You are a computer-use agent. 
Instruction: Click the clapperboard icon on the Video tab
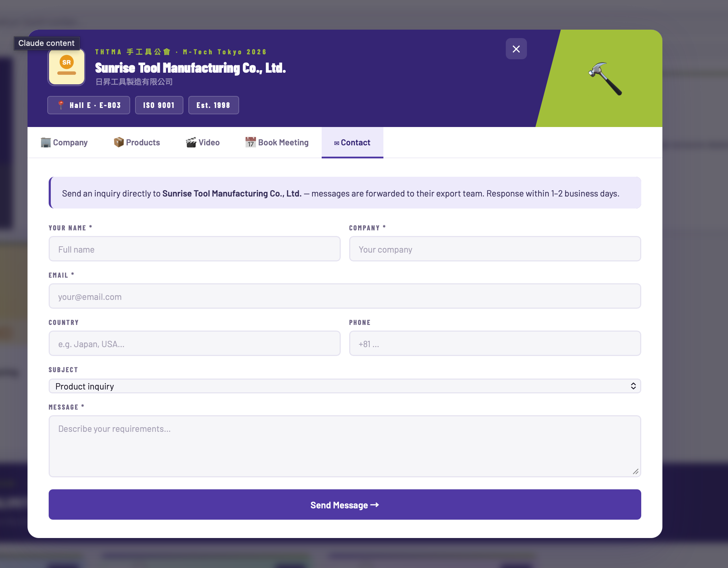pyautogui.click(x=191, y=143)
